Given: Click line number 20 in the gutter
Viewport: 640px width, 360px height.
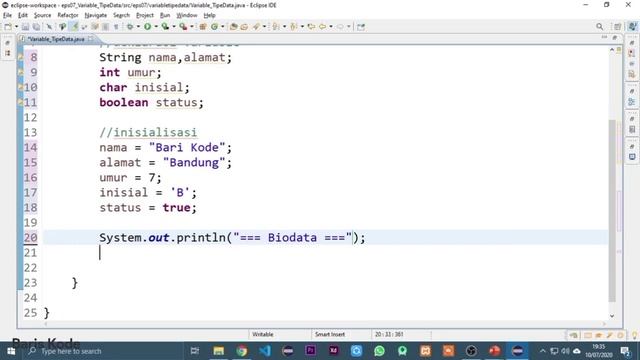Looking at the screenshot, I should click(30, 238).
